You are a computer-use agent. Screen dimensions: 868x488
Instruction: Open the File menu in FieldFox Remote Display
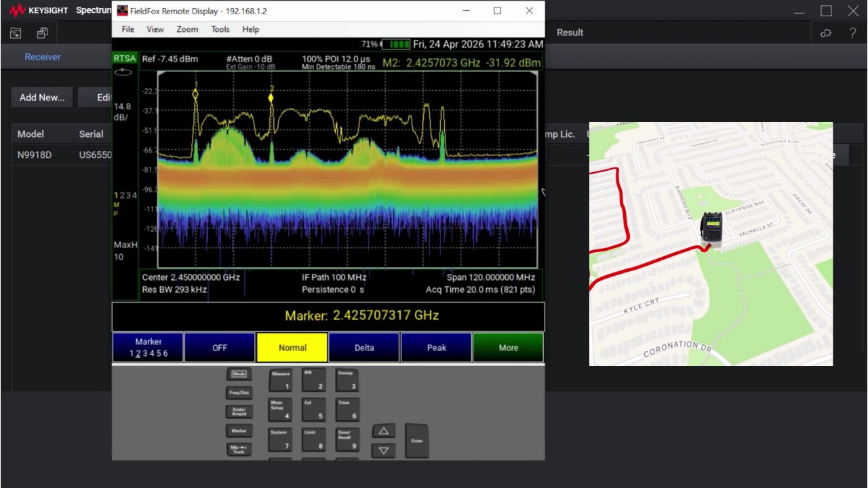pyautogui.click(x=128, y=29)
